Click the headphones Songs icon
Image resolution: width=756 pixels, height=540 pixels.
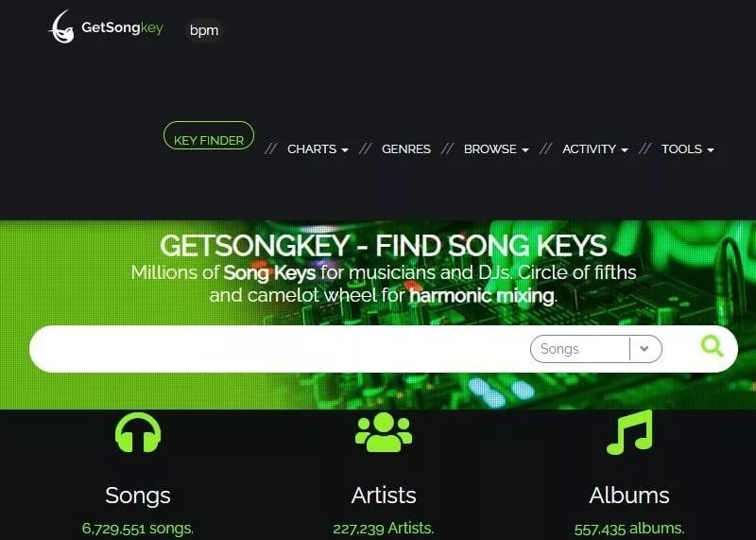click(x=138, y=432)
